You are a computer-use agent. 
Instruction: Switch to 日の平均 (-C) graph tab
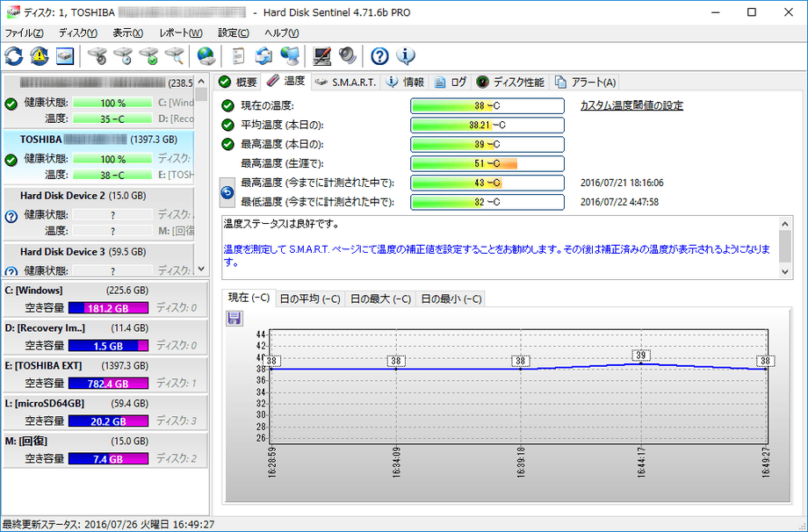310,299
